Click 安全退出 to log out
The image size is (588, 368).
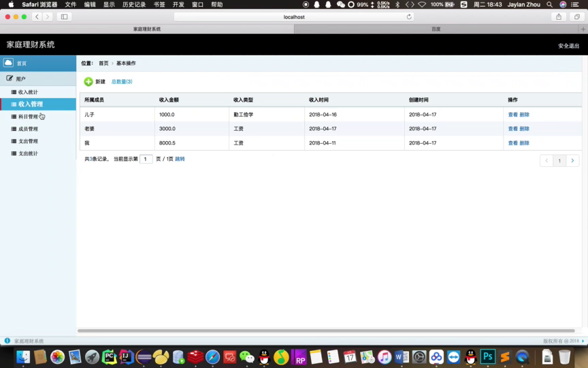point(568,46)
